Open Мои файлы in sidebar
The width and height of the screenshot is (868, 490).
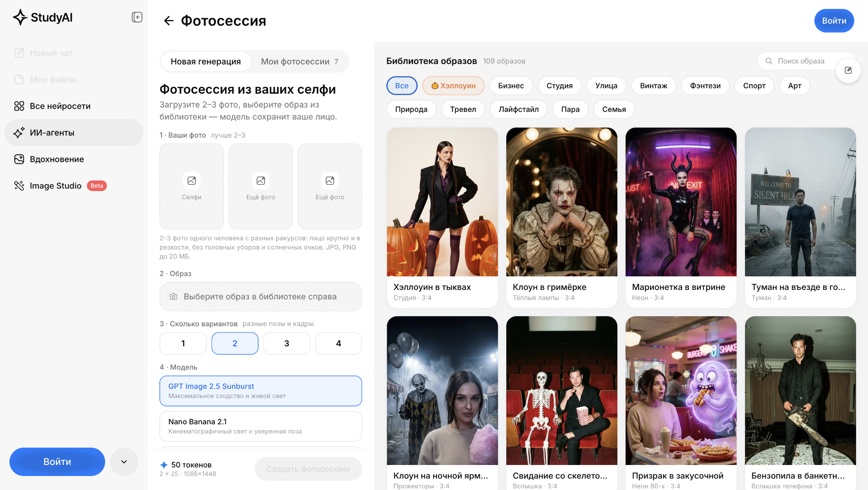(74, 80)
